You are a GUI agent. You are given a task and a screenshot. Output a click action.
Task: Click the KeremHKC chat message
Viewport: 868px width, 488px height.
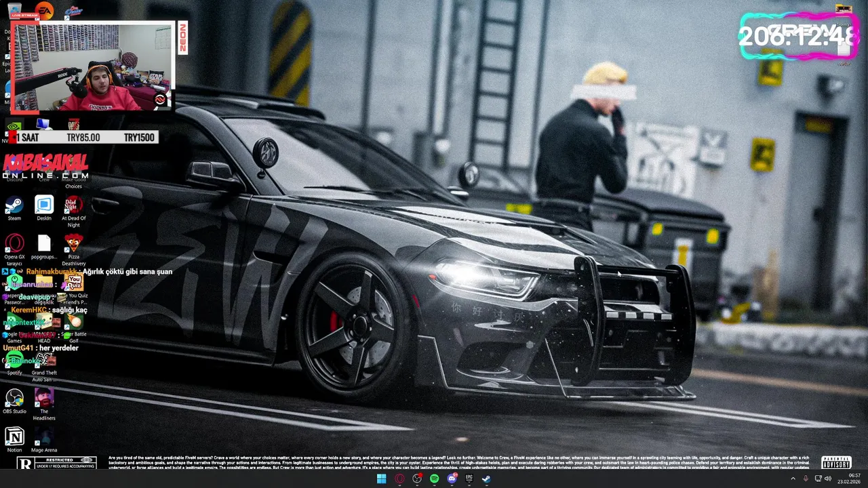click(x=49, y=310)
